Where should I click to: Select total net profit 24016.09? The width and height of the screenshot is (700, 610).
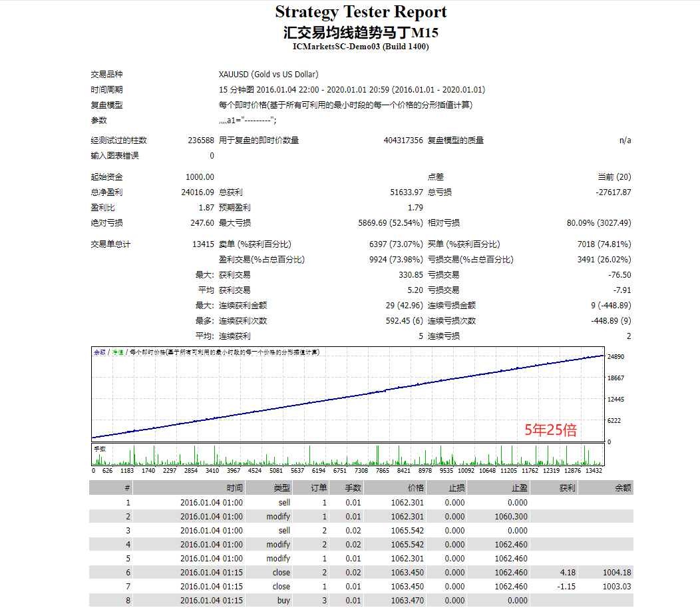click(x=198, y=192)
